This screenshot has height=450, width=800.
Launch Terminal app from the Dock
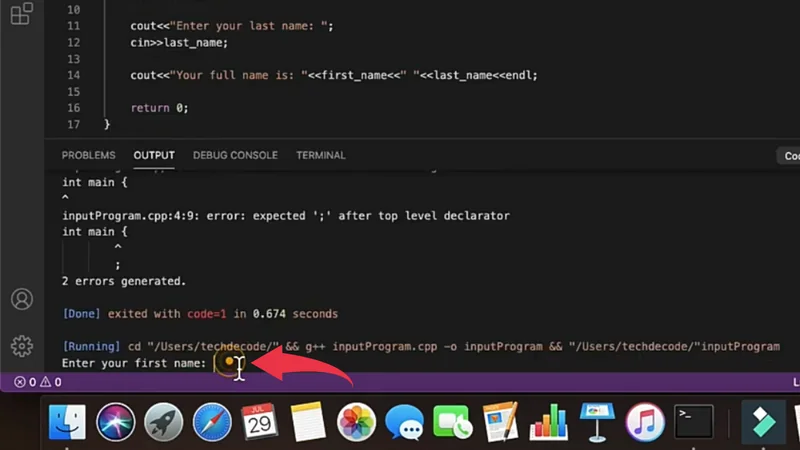tap(694, 422)
